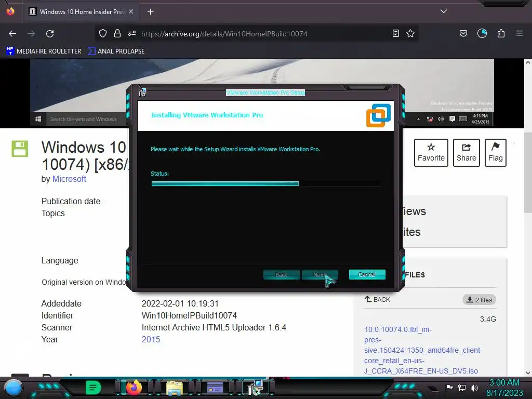Open the green notes app on taskbar
The width and height of the screenshot is (532, 399).
coord(94,388)
